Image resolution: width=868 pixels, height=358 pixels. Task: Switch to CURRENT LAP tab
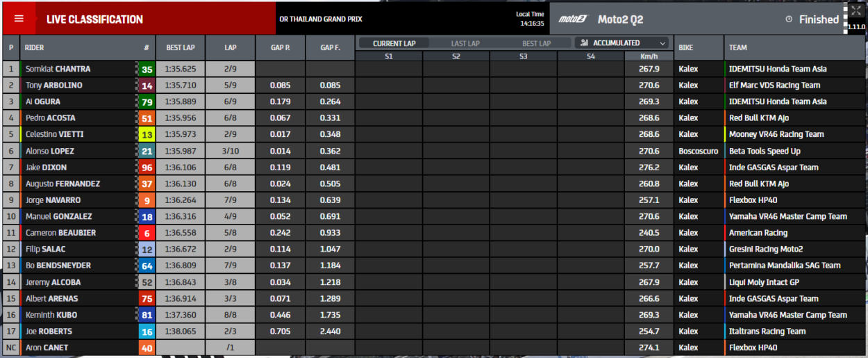click(x=394, y=43)
